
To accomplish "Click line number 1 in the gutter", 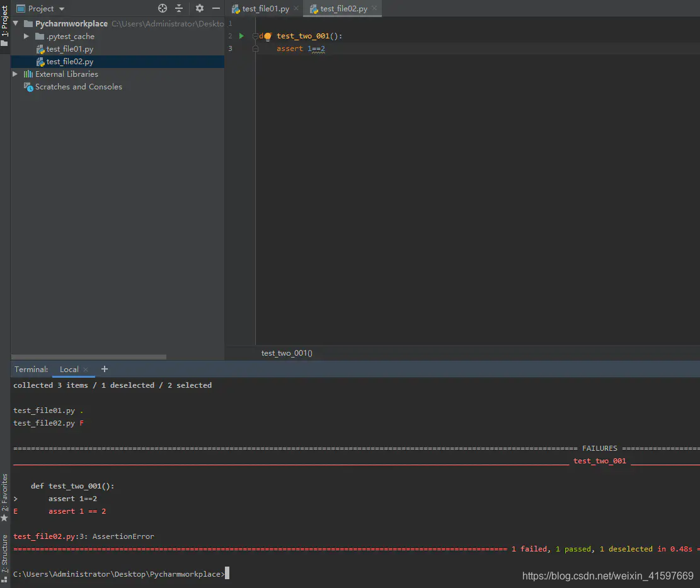I will [231, 23].
